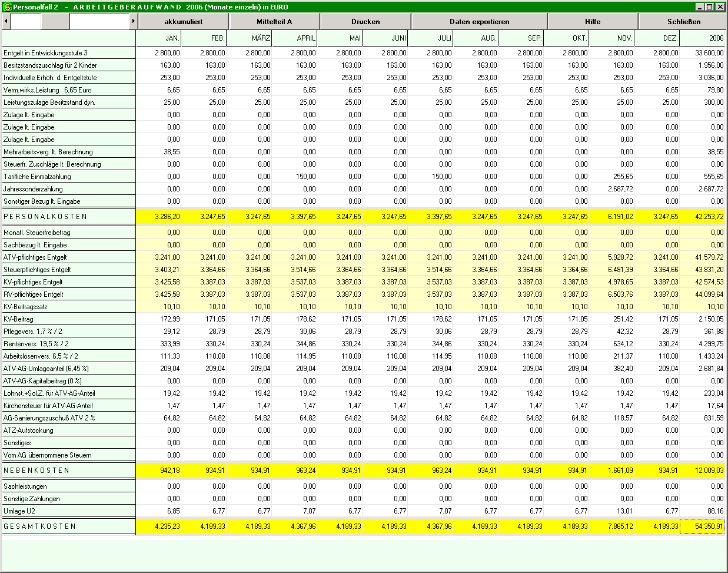Click the application icon in the title bar
The width and height of the screenshot is (728, 573).
[7, 7]
